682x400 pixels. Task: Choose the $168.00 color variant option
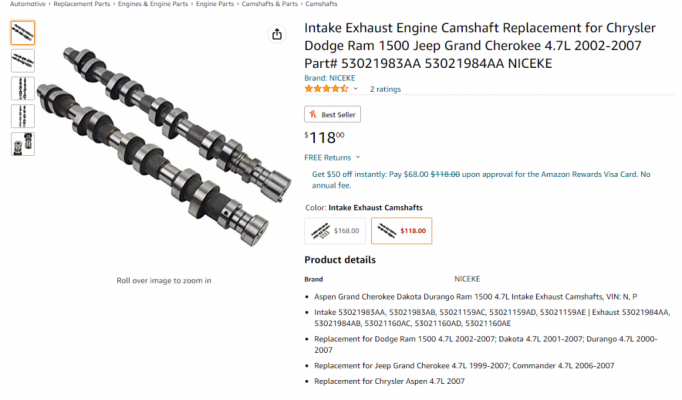point(335,231)
